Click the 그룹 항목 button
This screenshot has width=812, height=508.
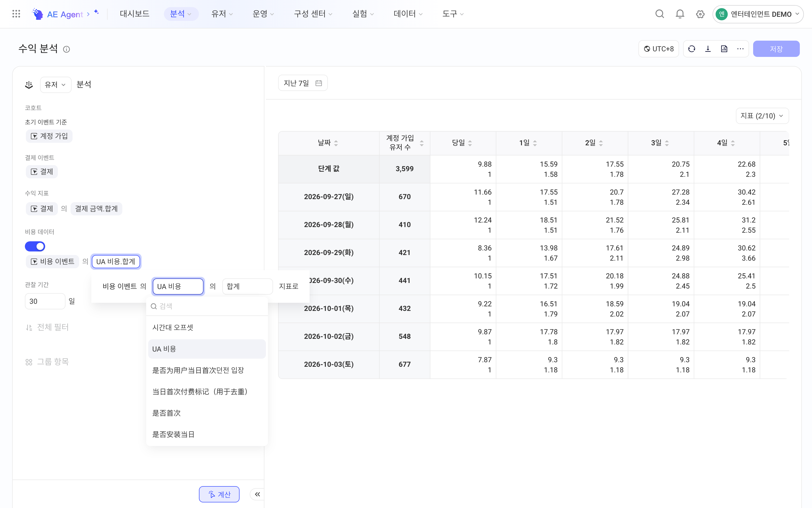click(47, 362)
